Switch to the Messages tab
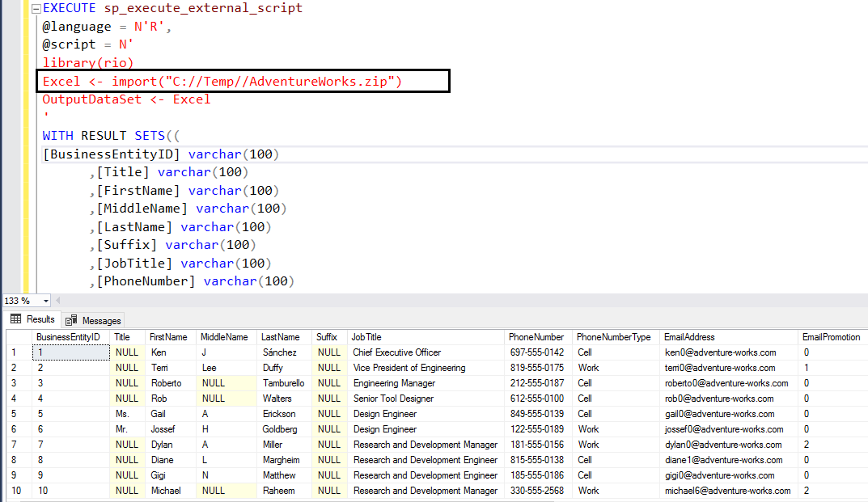868x502 pixels. pyautogui.click(x=93, y=320)
